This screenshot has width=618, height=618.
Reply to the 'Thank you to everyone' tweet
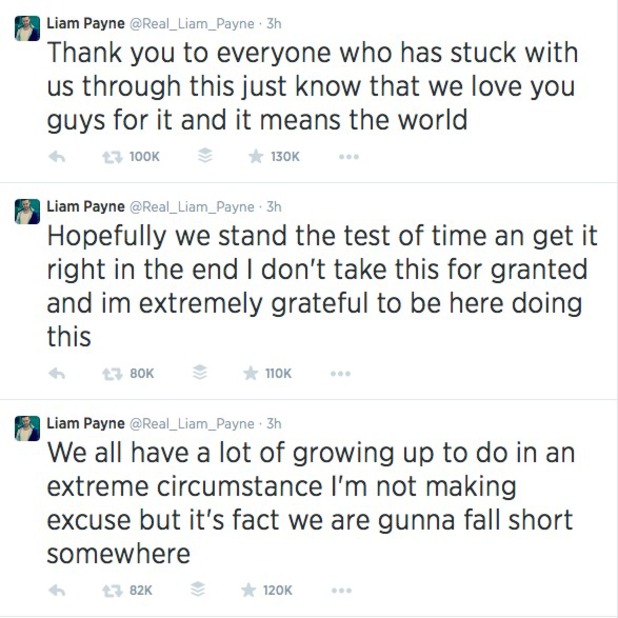pos(57,157)
